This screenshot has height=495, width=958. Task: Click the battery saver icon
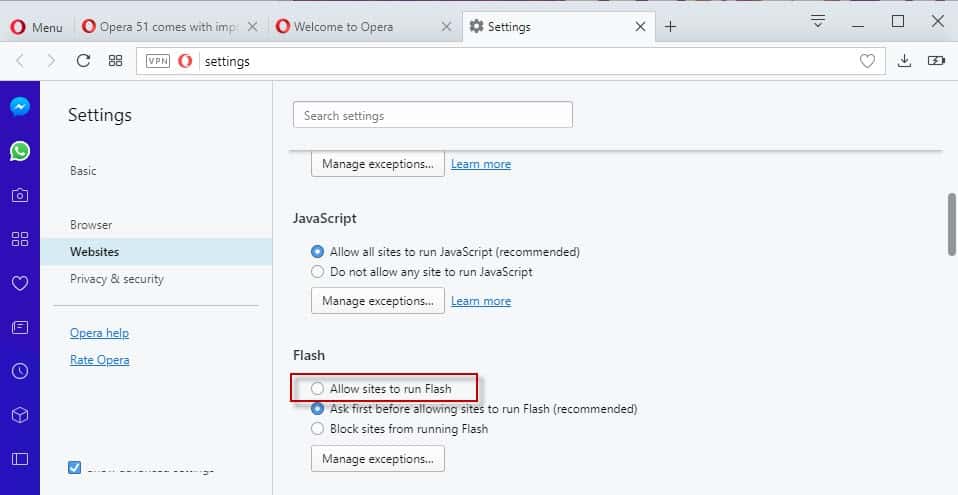click(x=936, y=60)
